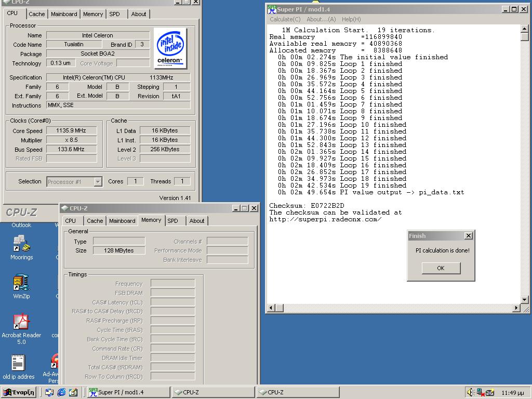Switch to Mainboard tab in front CPU-Z window

point(122,220)
